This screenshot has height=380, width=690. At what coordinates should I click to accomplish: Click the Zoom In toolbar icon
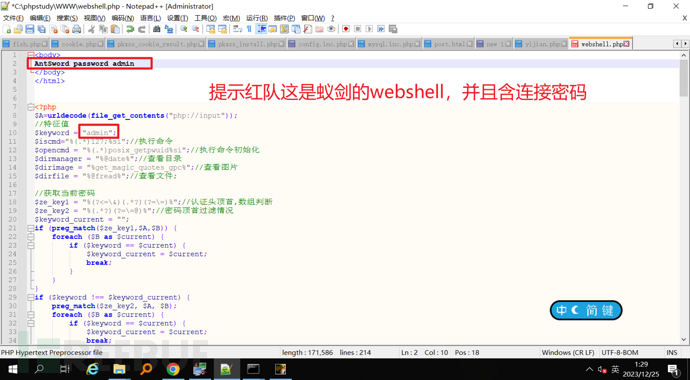(184, 29)
